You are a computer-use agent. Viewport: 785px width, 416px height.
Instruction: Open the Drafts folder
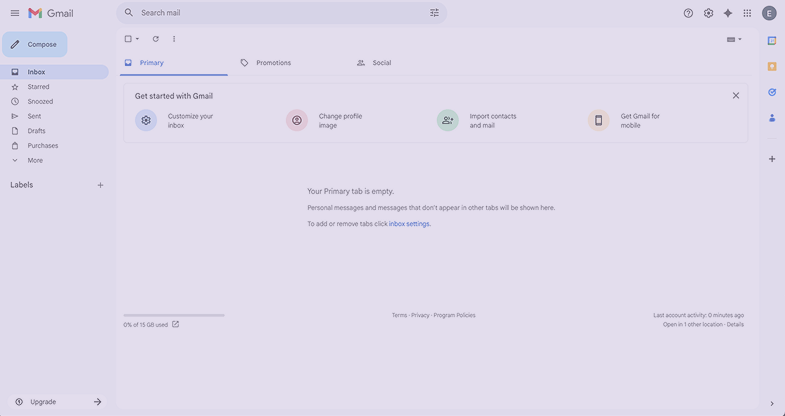point(54,131)
